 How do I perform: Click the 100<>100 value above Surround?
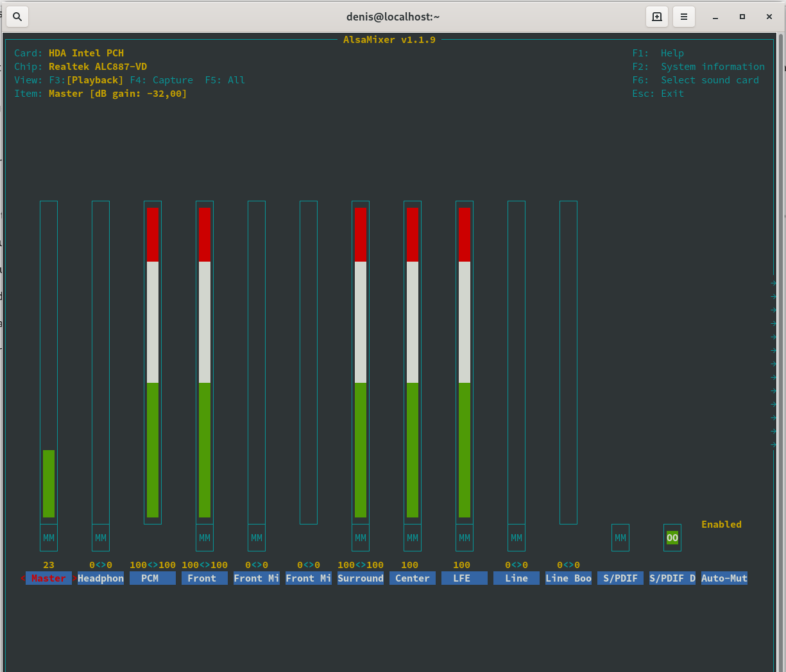[361, 565]
